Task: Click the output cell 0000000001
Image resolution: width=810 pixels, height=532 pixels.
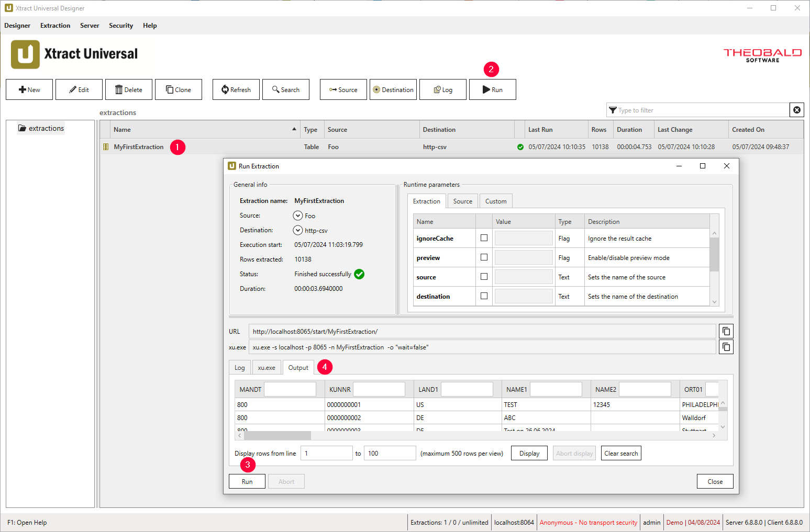Action: coord(369,404)
